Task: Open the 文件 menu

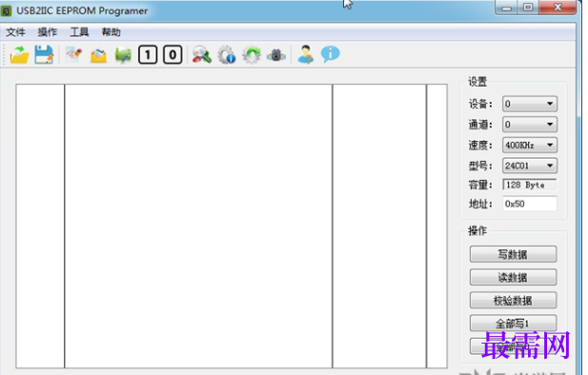Action: (15, 32)
